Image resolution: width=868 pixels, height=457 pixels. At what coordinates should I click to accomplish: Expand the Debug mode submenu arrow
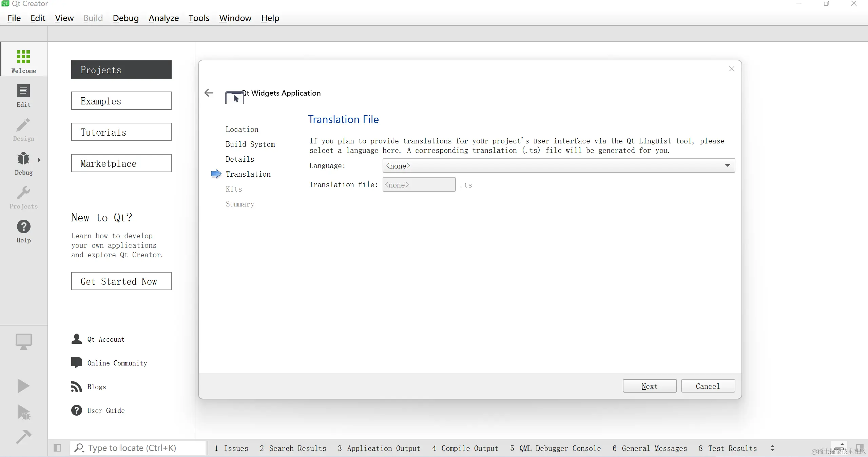click(x=39, y=160)
